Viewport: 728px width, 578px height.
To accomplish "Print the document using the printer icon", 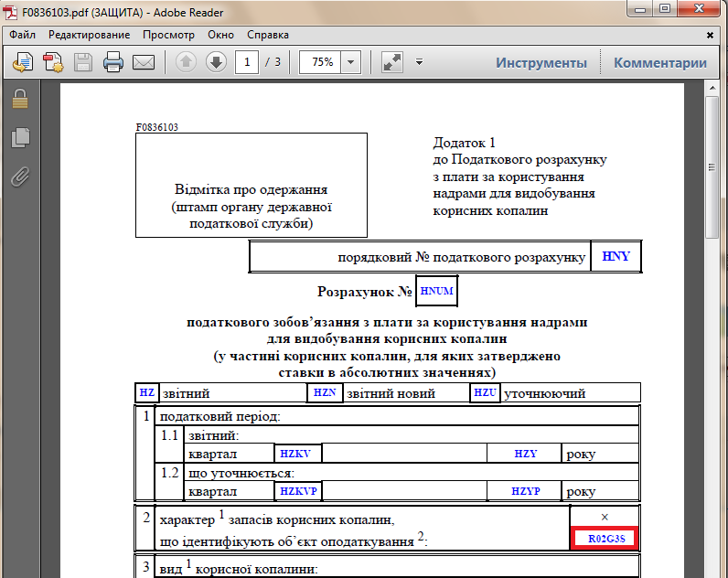I will pyautogui.click(x=113, y=62).
